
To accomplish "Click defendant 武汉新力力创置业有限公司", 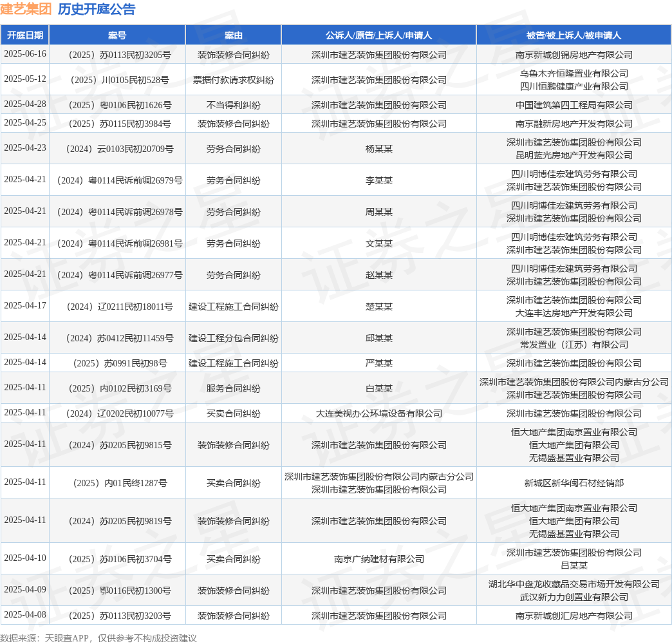I will coord(574,597).
